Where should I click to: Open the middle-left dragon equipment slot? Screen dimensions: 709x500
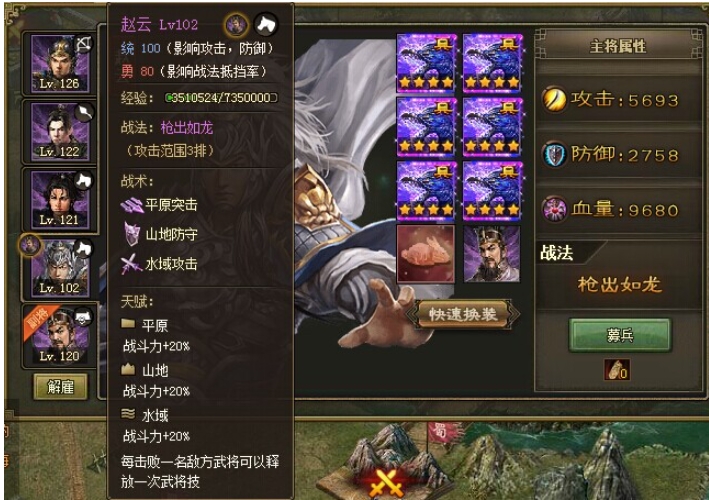point(426,127)
